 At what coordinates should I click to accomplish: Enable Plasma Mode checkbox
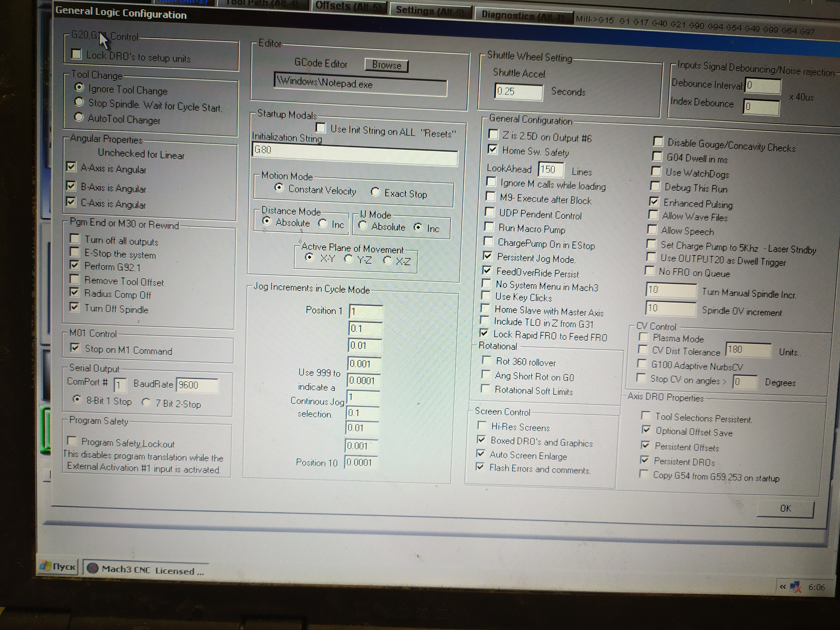tap(643, 337)
